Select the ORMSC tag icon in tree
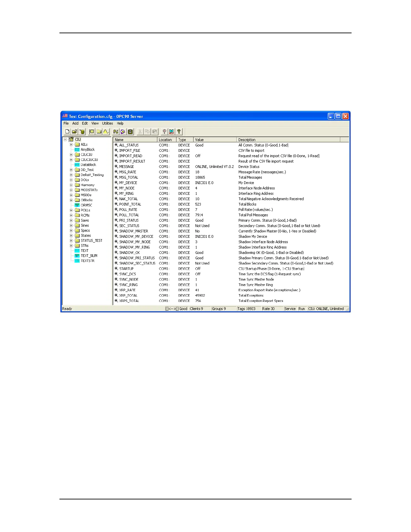This screenshot has width=411, height=532. 77,205
